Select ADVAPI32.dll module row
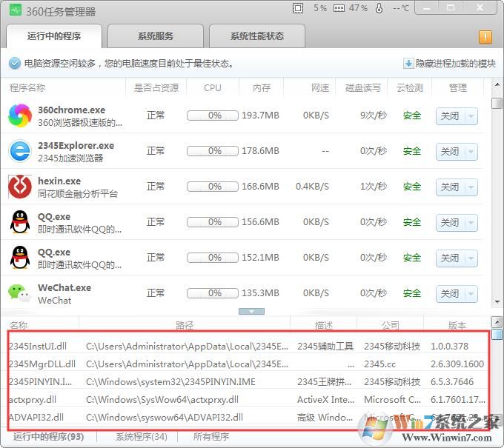 click(x=248, y=417)
